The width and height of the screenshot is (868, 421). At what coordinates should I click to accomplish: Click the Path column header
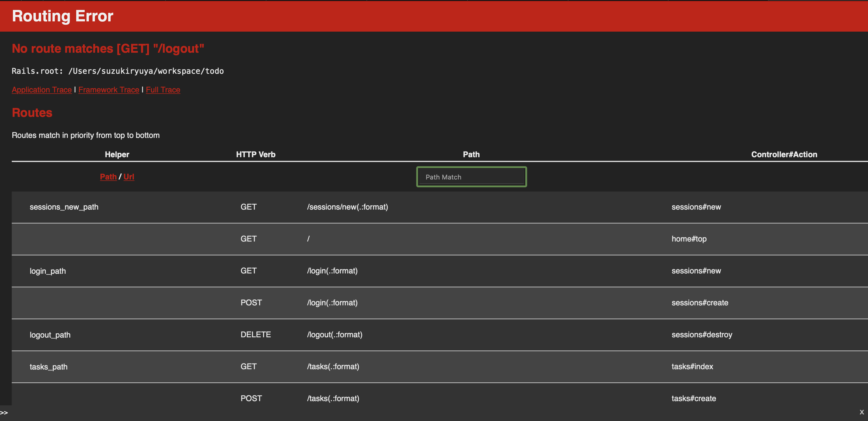tap(471, 154)
